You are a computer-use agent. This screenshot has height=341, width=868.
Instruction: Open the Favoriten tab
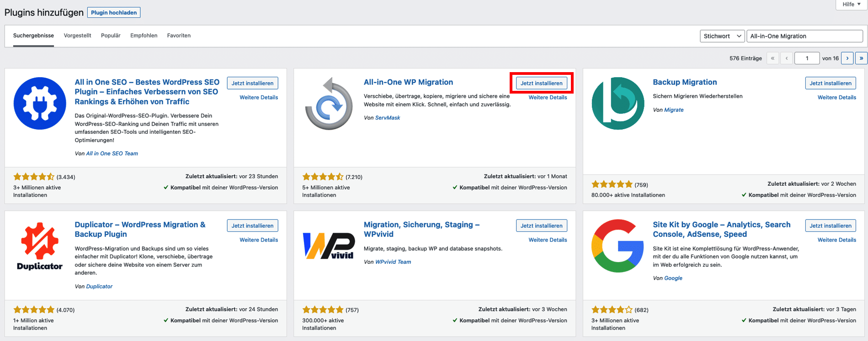179,36
